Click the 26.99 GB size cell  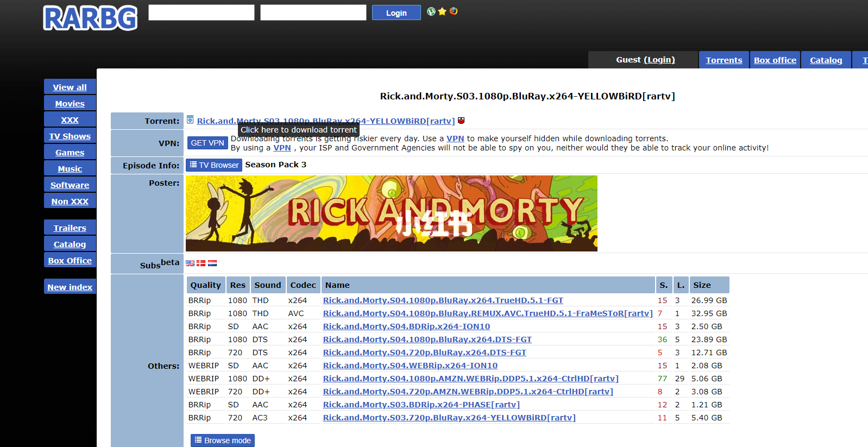click(x=709, y=300)
